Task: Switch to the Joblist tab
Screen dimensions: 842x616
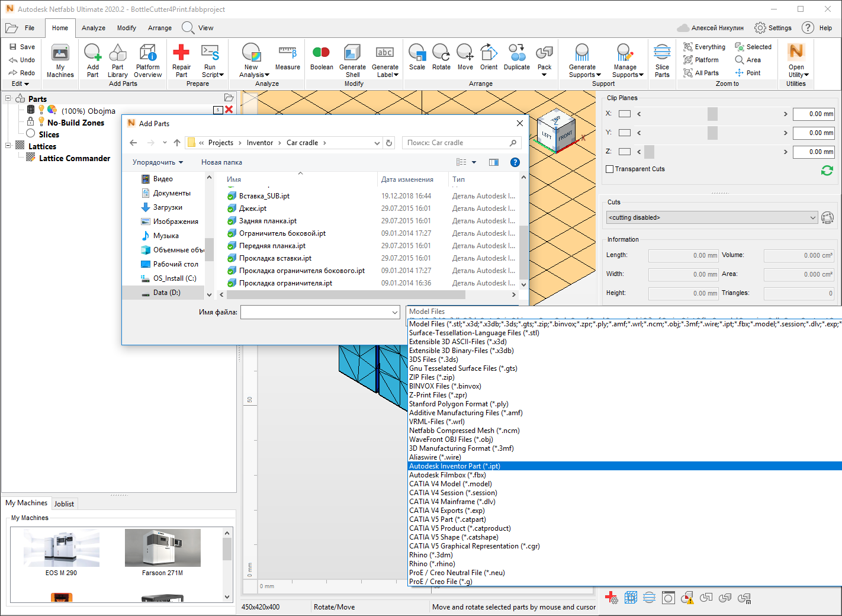Action: click(x=64, y=503)
